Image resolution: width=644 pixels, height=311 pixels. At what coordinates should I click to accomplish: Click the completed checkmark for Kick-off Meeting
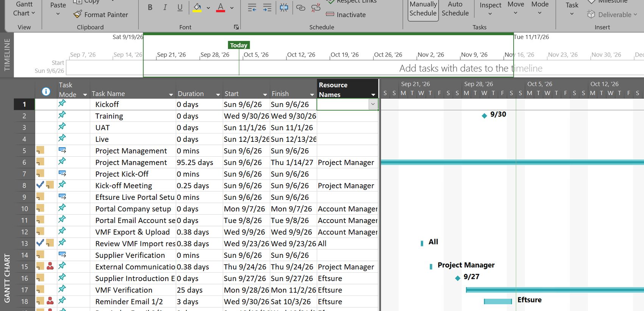click(x=40, y=185)
